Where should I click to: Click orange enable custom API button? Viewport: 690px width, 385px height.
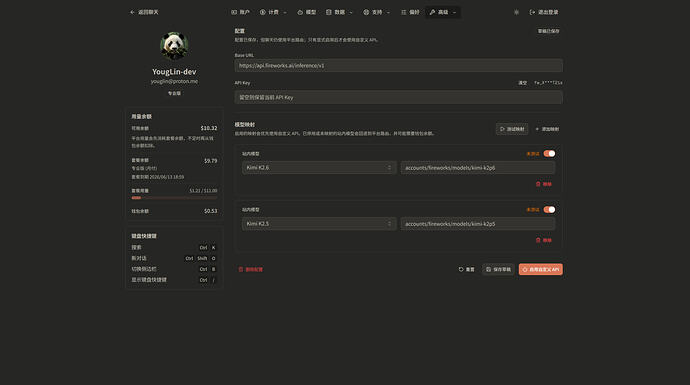click(x=540, y=269)
